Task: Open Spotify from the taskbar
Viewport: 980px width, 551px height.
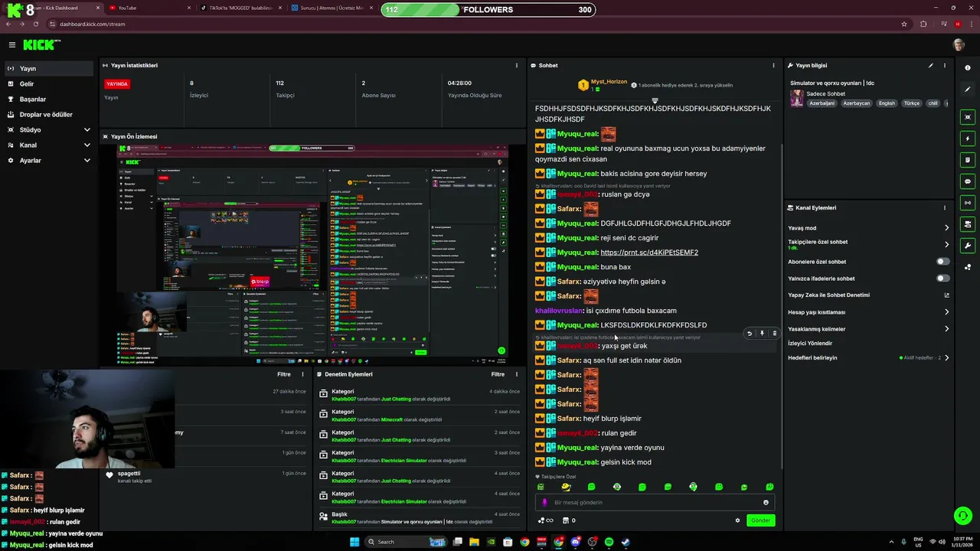Action: pos(609,542)
